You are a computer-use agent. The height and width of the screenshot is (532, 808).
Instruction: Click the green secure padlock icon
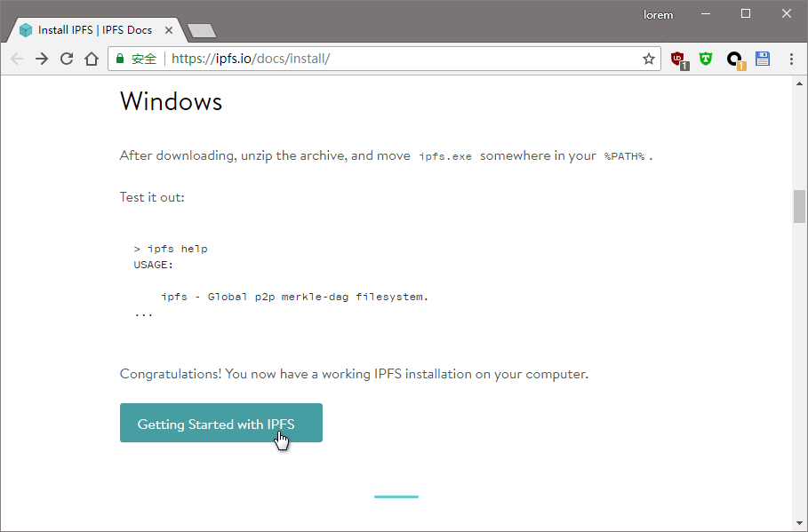120,59
